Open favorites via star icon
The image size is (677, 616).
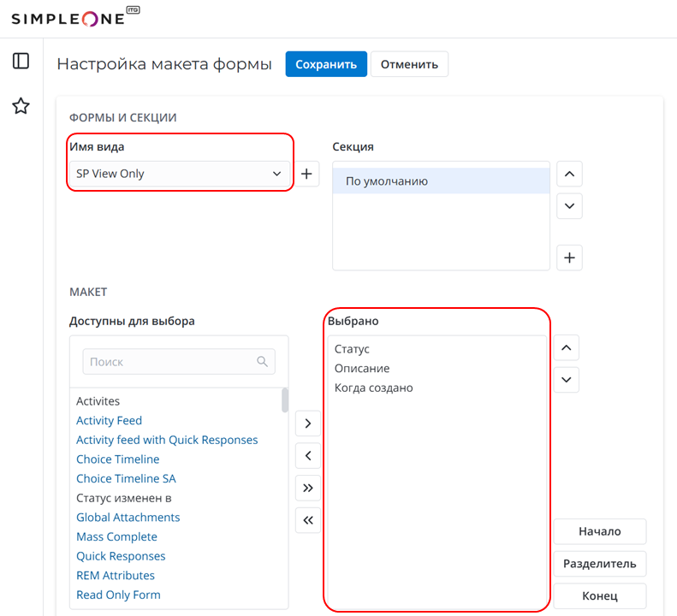(x=21, y=106)
